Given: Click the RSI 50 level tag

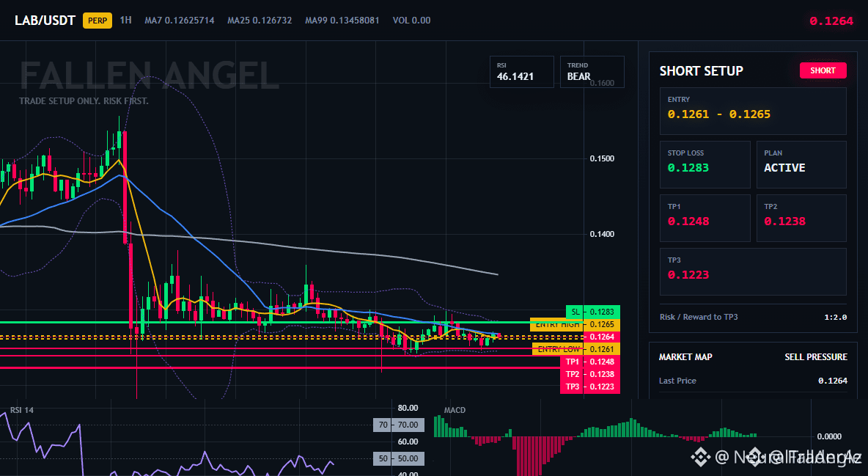Looking at the screenshot, I should coord(399,459).
